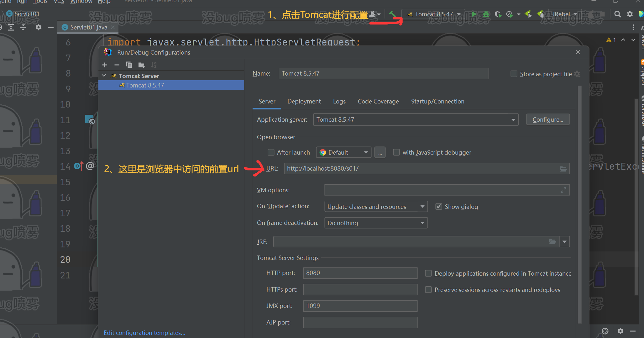
Task: Click the override gutter icon at line 14
Action: 79,166
